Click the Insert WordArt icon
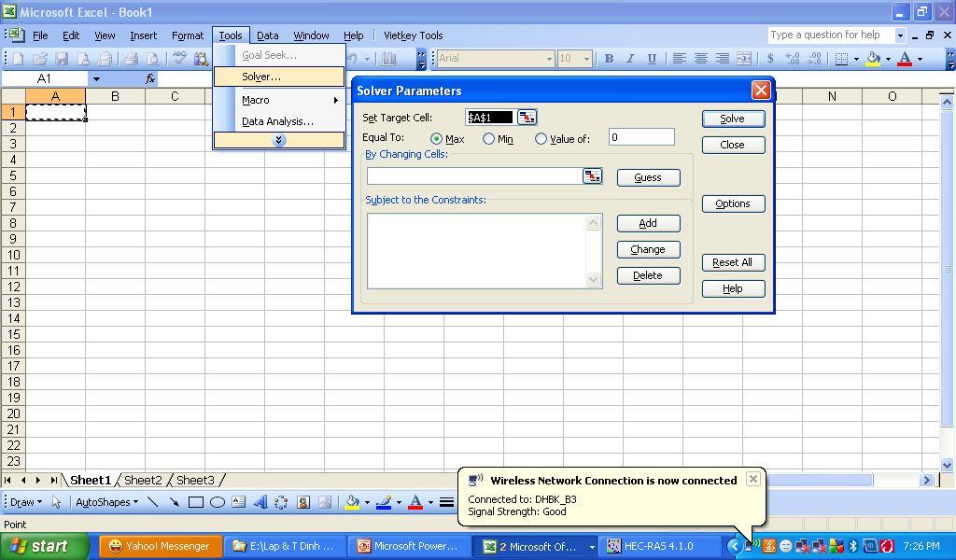The image size is (956, 560). pos(260,502)
